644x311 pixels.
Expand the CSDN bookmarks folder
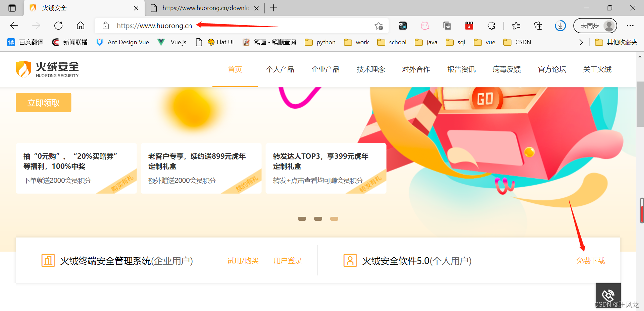517,42
